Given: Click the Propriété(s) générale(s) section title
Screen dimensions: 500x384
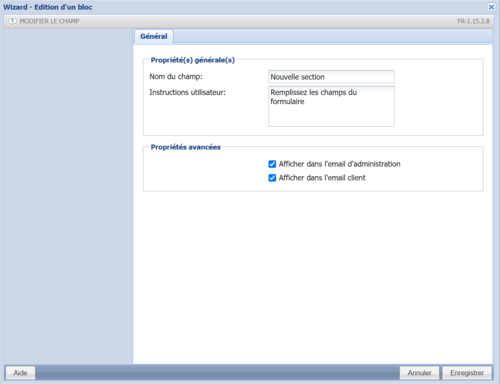Looking at the screenshot, I should tap(193, 60).
